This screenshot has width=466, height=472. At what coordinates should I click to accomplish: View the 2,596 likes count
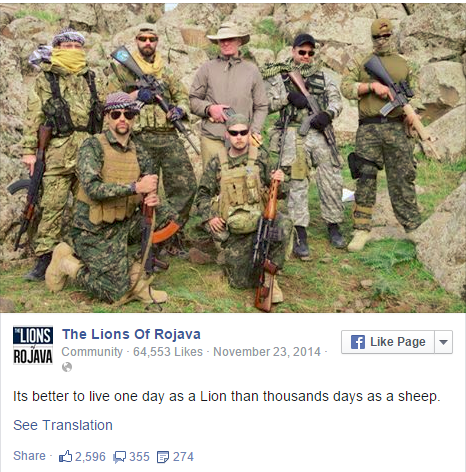(90, 457)
